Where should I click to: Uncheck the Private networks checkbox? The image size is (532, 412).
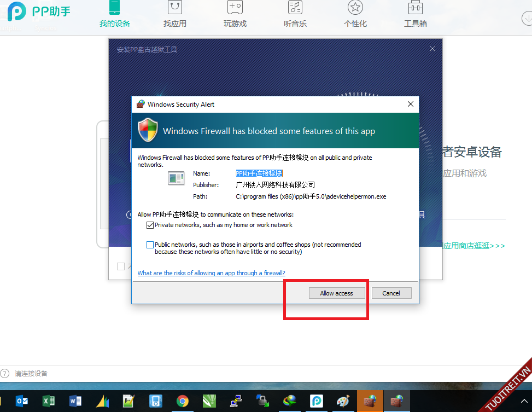(150, 225)
